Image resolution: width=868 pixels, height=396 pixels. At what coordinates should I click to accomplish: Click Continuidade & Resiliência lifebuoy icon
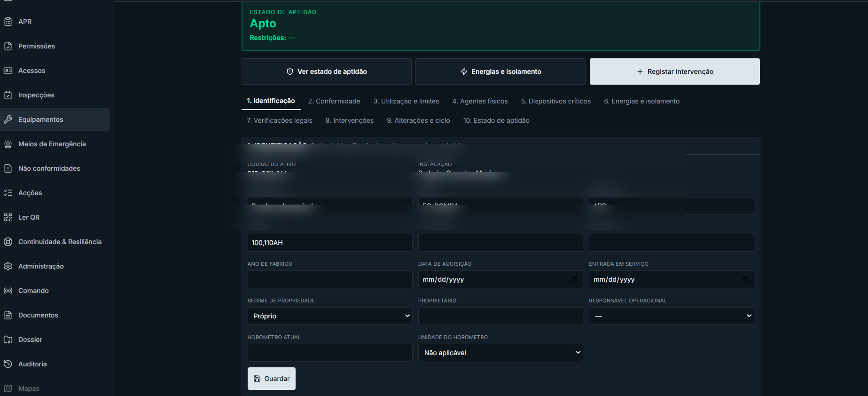8,242
